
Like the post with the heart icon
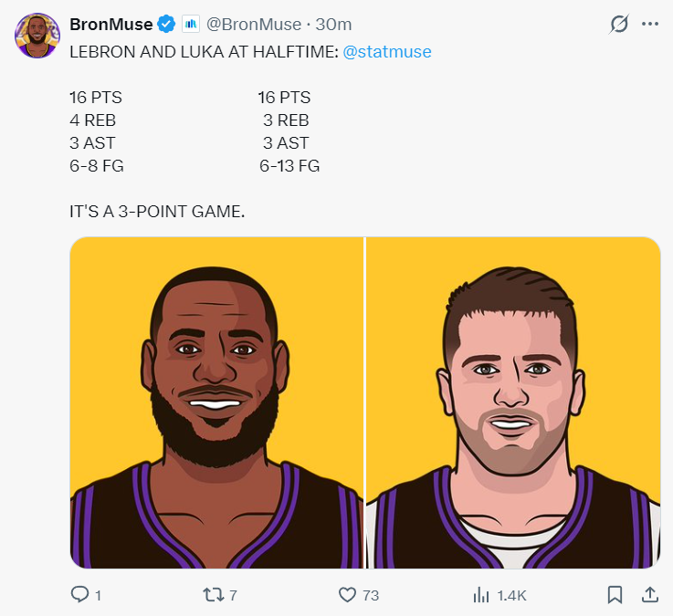(347, 595)
